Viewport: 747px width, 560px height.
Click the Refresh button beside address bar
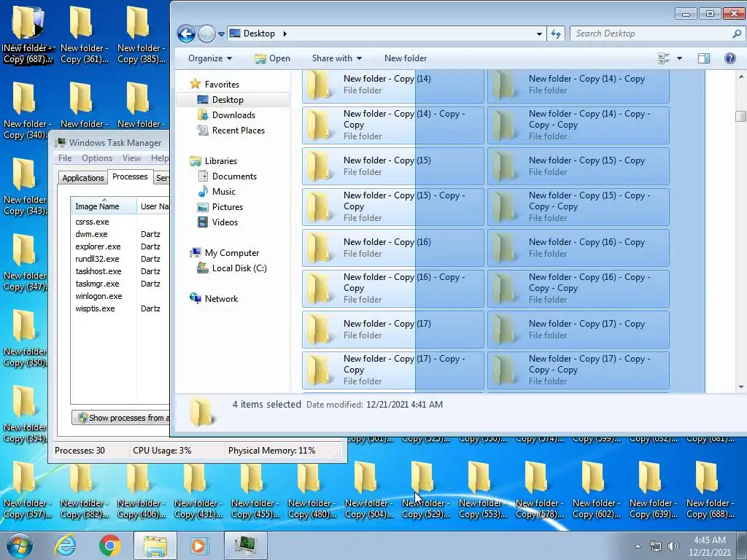tap(555, 34)
